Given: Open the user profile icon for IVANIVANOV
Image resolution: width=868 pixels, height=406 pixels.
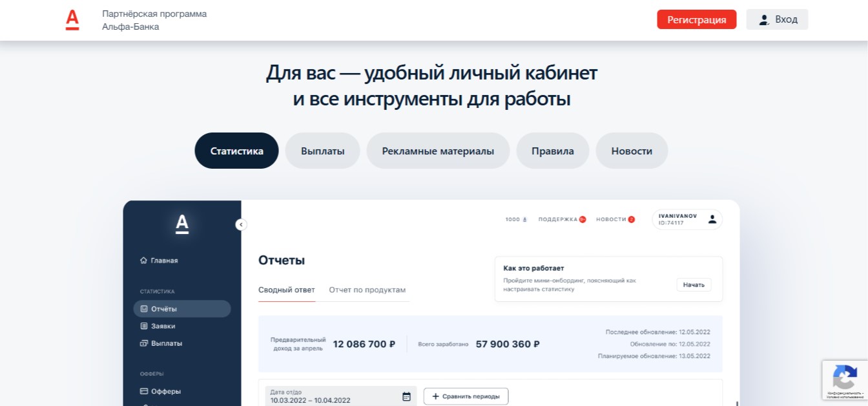Looking at the screenshot, I should coord(712,219).
